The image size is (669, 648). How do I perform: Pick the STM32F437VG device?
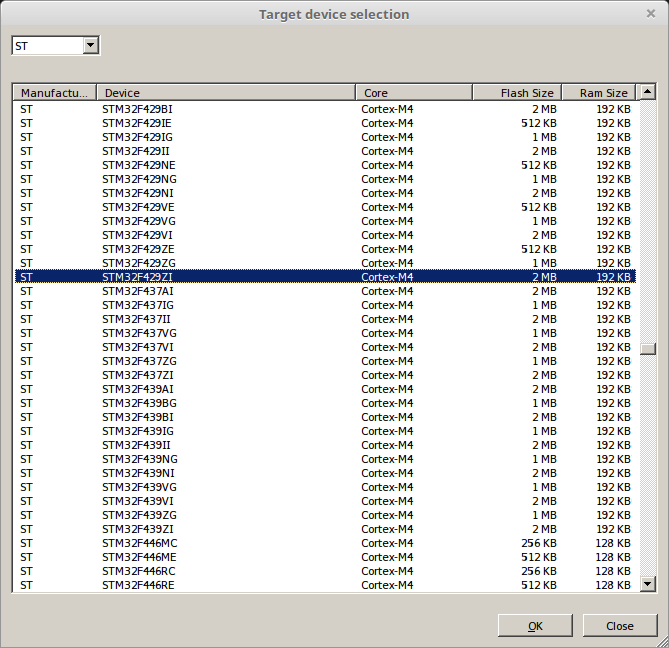tap(139, 333)
